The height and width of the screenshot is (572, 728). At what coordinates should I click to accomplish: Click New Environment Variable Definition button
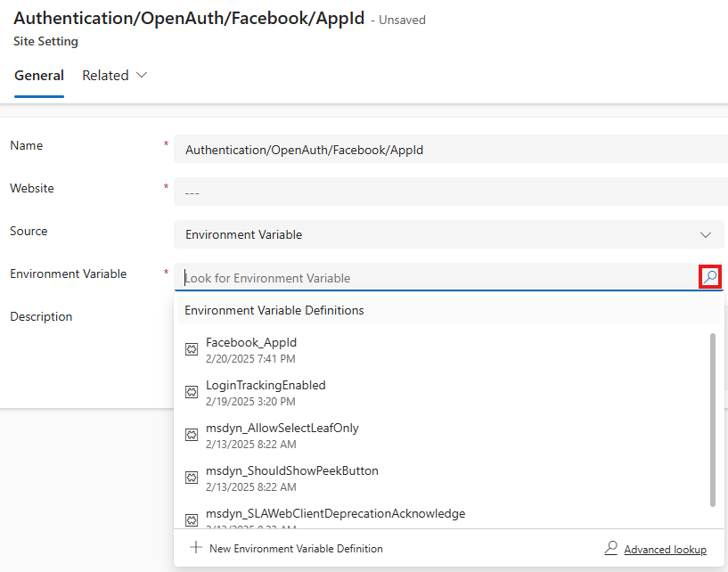click(286, 548)
